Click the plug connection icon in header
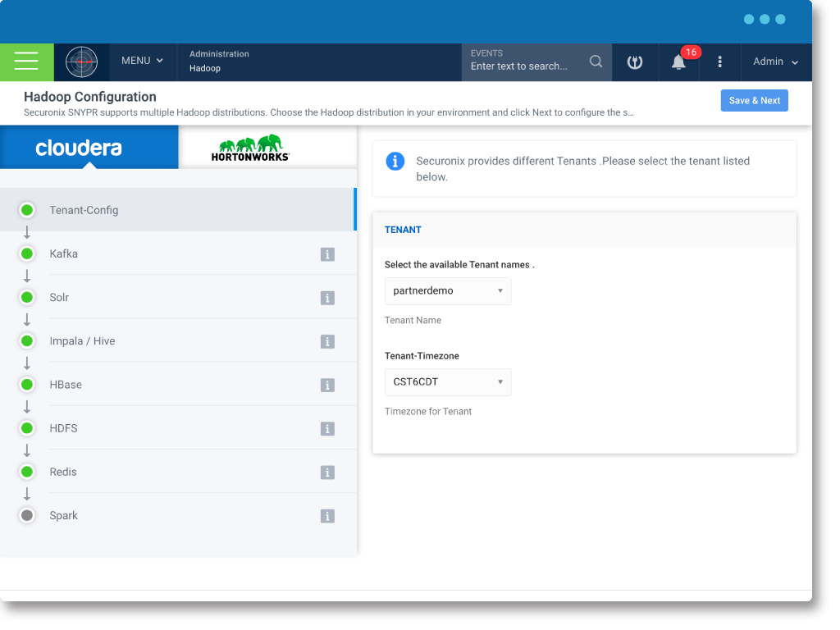 coord(634,62)
